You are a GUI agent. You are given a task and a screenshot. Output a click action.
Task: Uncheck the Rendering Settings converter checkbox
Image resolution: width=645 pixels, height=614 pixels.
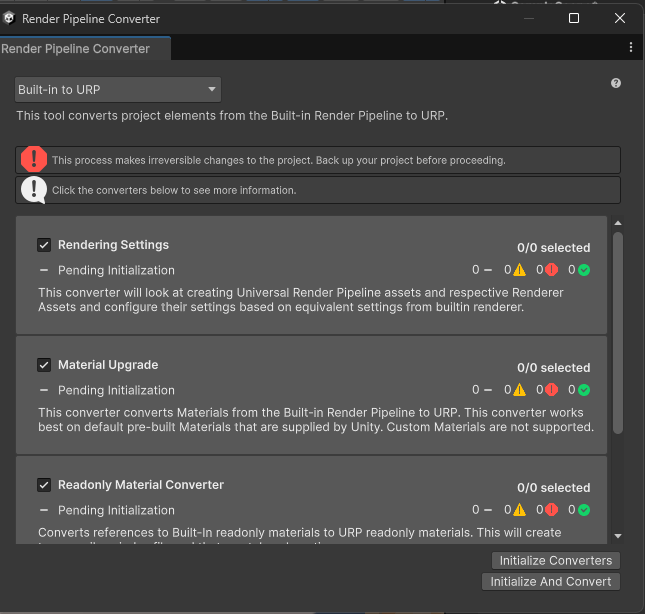point(44,245)
